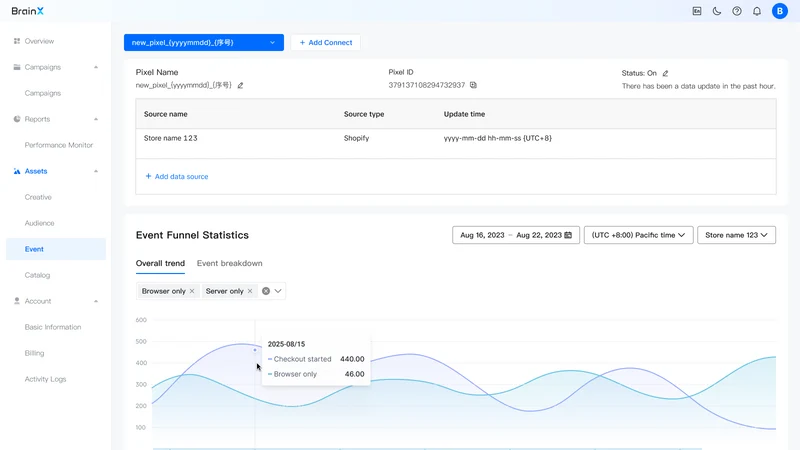Open Creative in sidebar
Screen dimensions: 800x450
[38, 197]
